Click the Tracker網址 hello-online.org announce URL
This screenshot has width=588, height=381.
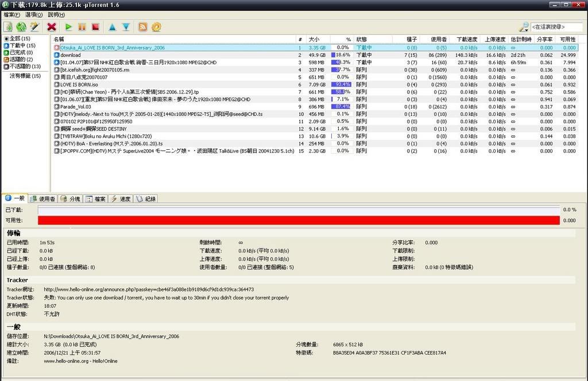point(149,289)
